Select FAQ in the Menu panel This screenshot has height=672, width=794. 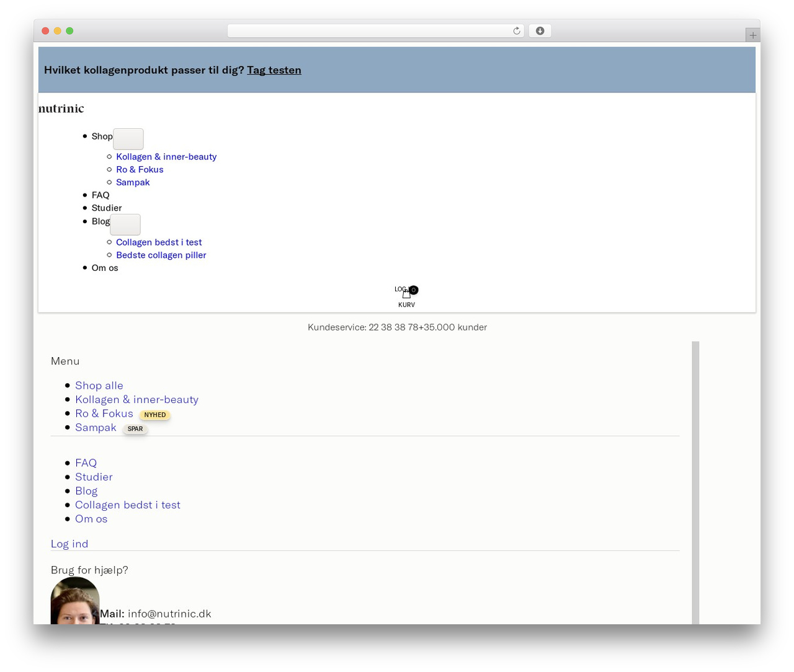pos(86,463)
